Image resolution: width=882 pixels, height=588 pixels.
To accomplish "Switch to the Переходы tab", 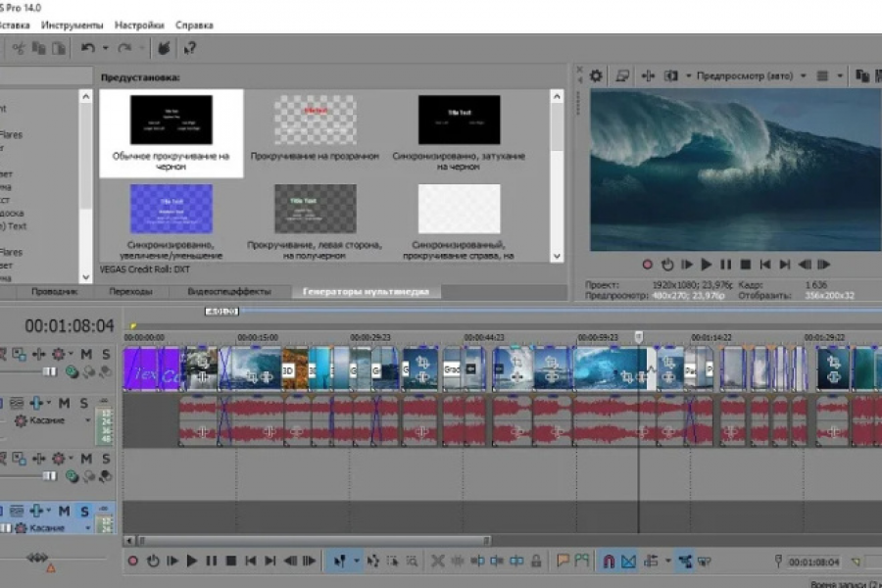I will click(x=130, y=291).
